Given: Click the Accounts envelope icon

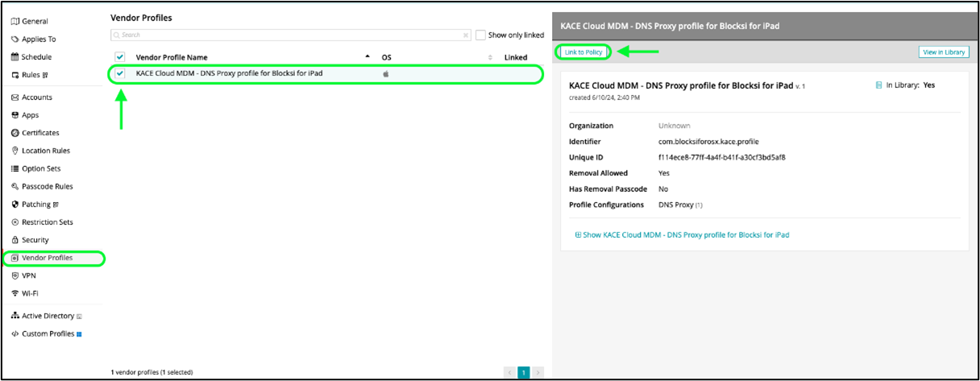Looking at the screenshot, I should pos(15,97).
